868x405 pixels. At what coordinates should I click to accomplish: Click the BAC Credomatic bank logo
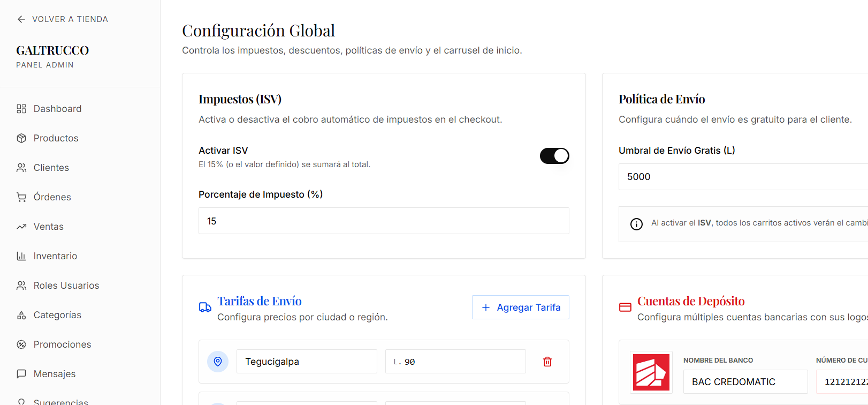[651, 372]
